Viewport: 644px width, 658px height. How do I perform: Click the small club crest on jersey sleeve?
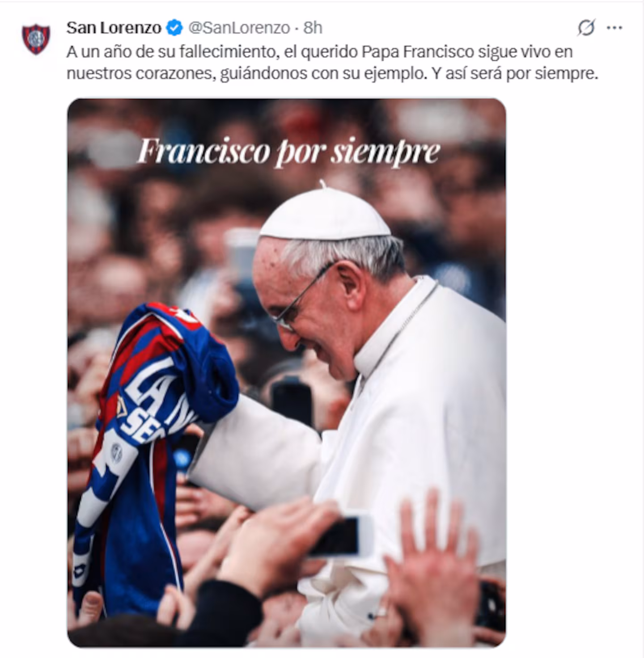coord(116,453)
